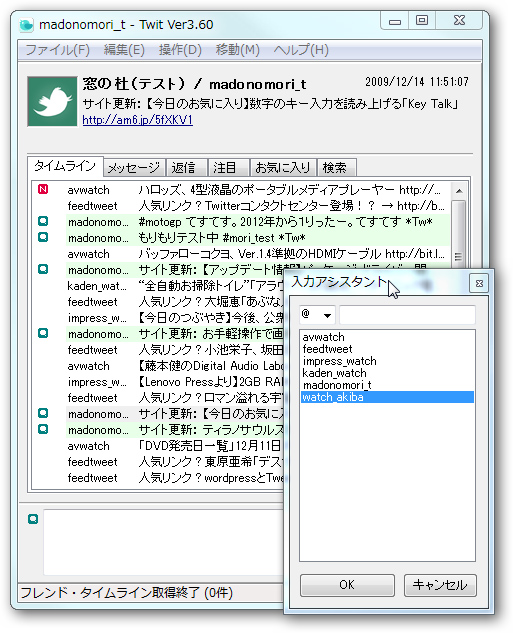
Task: Click the teal post icon beside compose box
Action: 33,519
